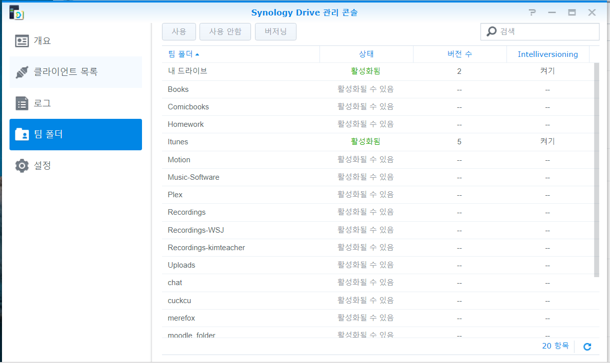Image resolution: width=610 pixels, height=364 pixels.
Task: Switch to the 로그 section
Action: (x=75, y=103)
